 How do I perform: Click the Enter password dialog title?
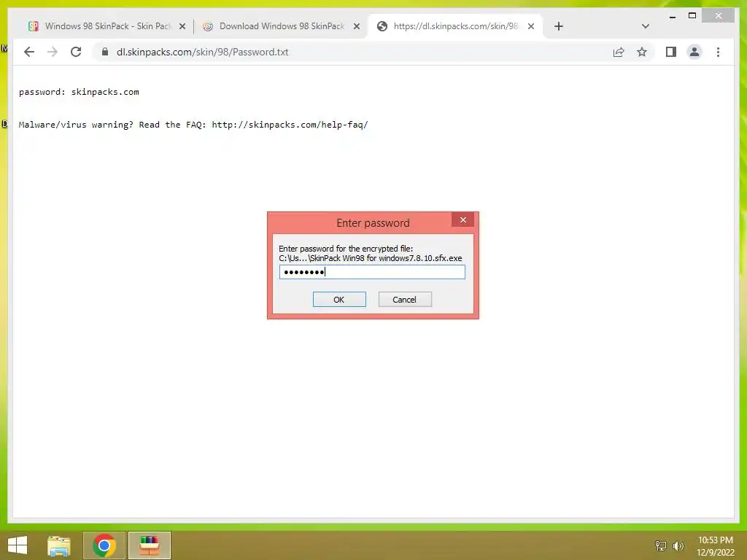(x=373, y=223)
